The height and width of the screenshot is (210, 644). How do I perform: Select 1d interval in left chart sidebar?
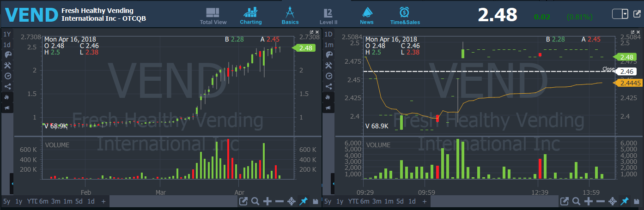(7, 45)
